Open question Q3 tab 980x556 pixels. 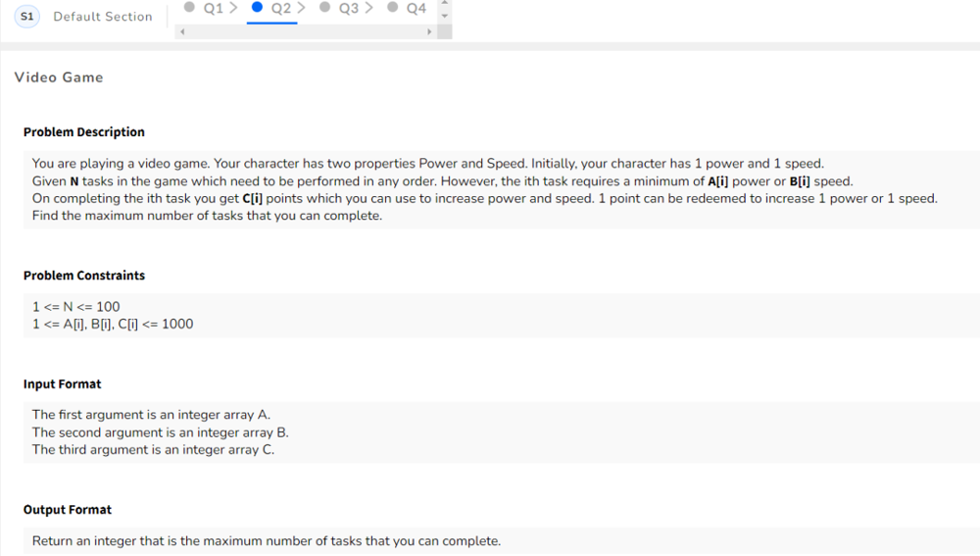coord(349,8)
